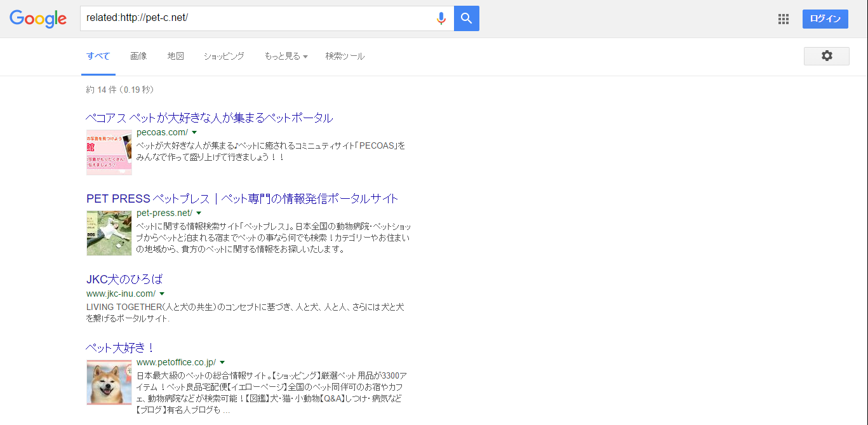Open the 検索ツール search tools
Viewport: 868px width, 425px height.
tap(345, 56)
